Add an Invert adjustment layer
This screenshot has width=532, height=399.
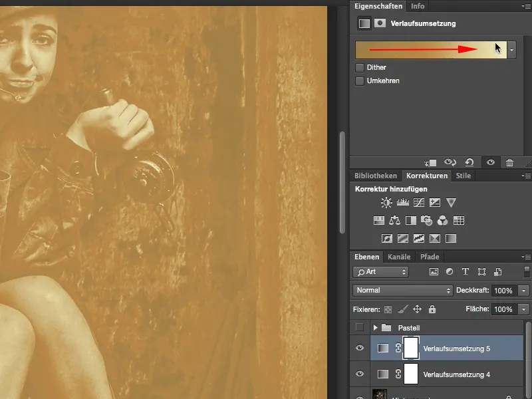coord(386,238)
